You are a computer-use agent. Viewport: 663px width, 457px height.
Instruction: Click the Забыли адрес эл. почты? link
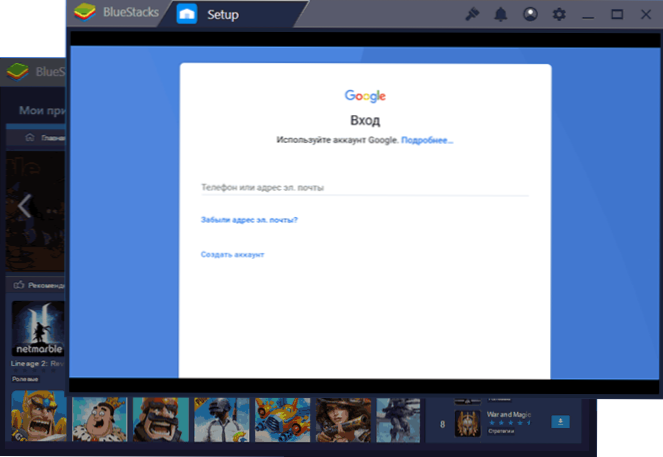point(249,220)
